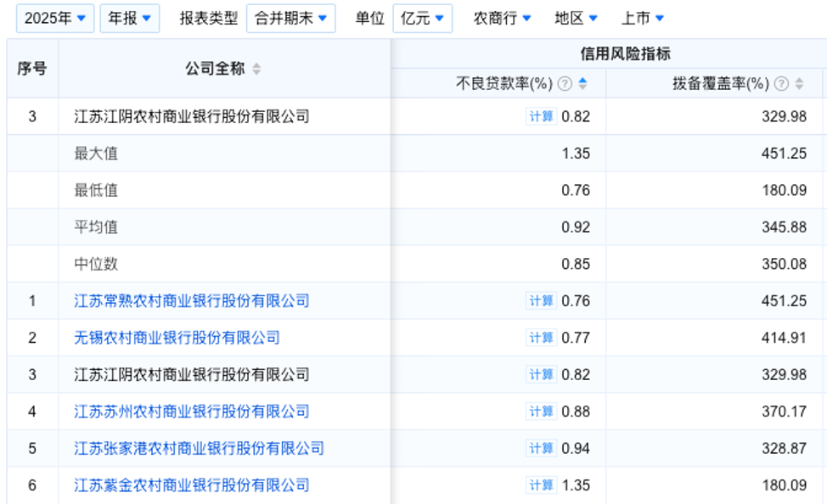Open the 亿元 unit dropdown
The image size is (827, 504).
(423, 19)
